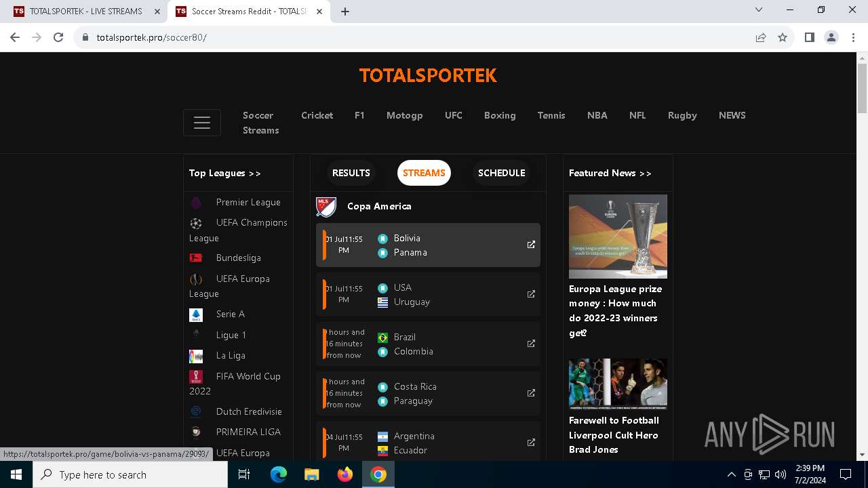The height and width of the screenshot is (488, 868).
Task: Open Chrome side panel
Action: [x=809, y=37]
